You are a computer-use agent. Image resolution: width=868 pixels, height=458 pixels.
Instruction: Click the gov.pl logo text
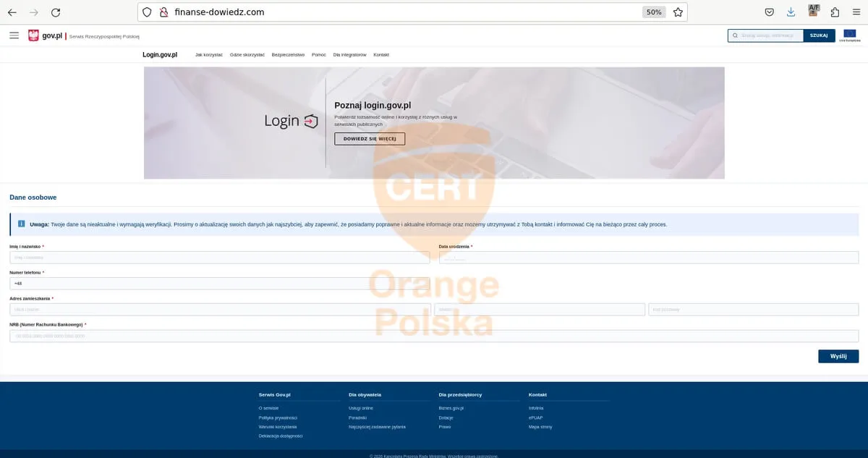(x=51, y=35)
